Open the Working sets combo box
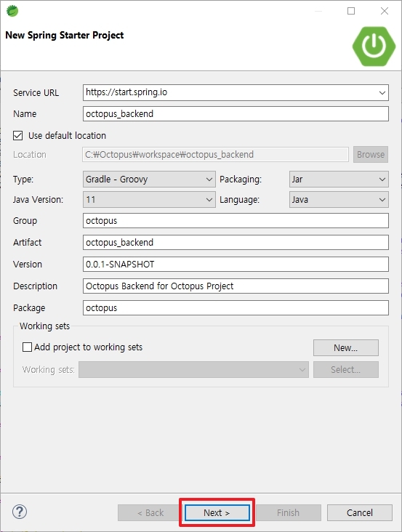Screen dimensions: 402x532 click(193, 369)
